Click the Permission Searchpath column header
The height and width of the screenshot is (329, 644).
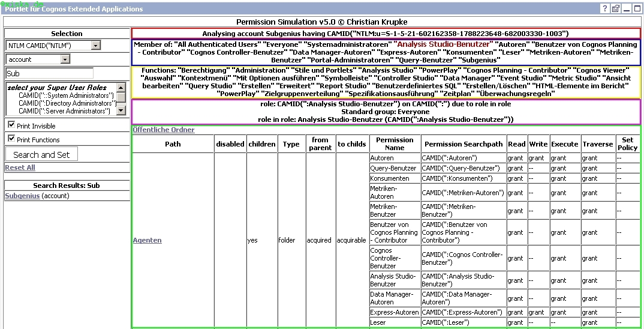pos(464,144)
